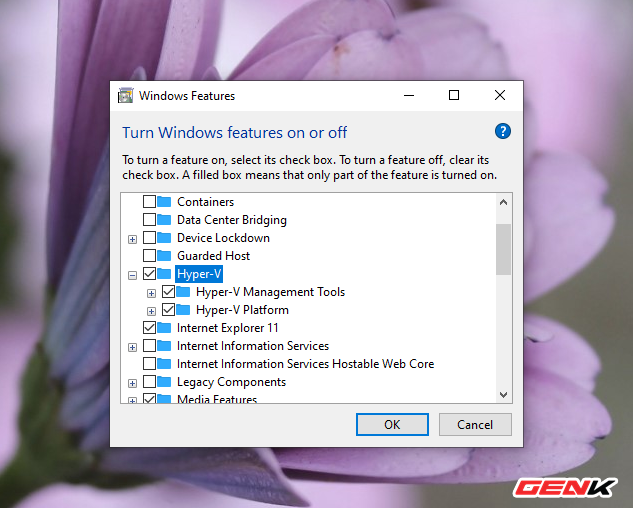633x508 pixels.
Task: Click the Data Center Bridging folder icon
Action: pos(164,219)
